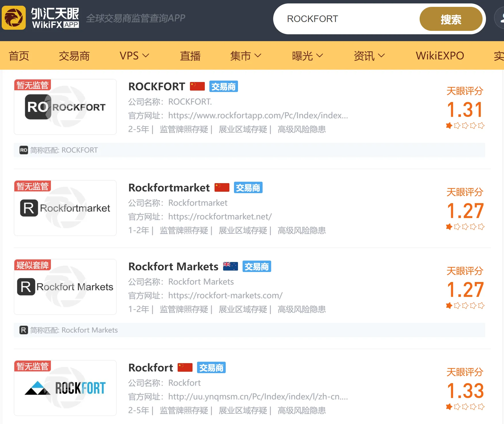Click the 1.31 天眼评分 score

(465, 110)
